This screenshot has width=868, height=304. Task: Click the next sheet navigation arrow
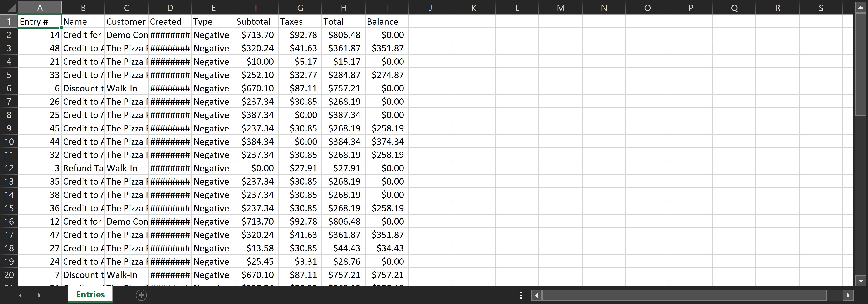click(39, 295)
